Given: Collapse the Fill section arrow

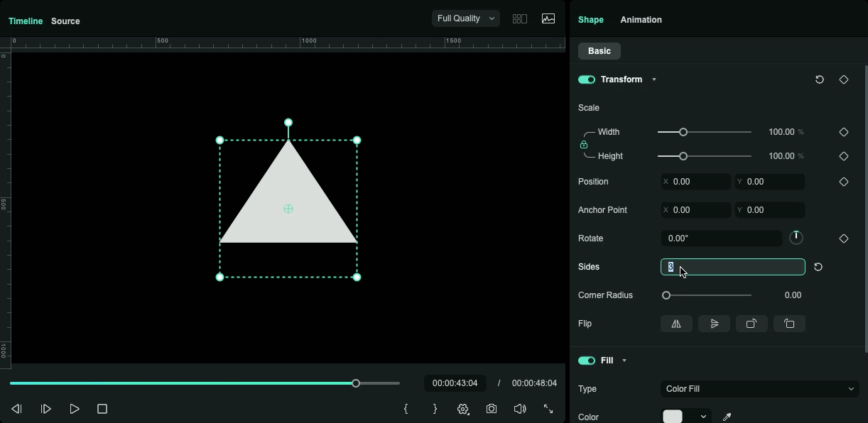Looking at the screenshot, I should [624, 361].
